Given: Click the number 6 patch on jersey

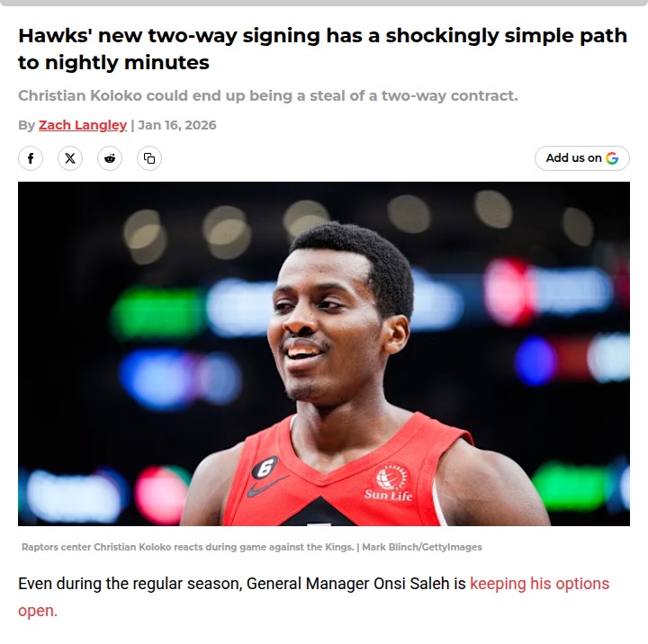Looking at the screenshot, I should 265,468.
